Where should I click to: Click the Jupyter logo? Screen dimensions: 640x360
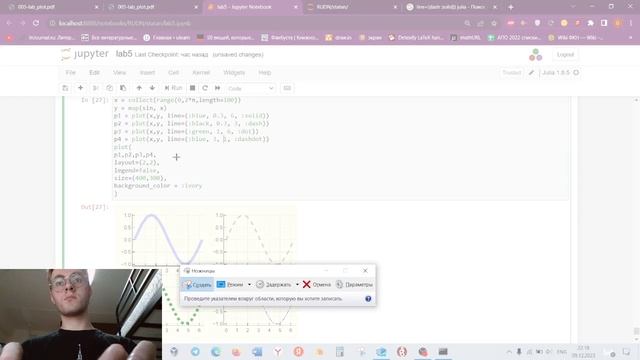[84, 54]
